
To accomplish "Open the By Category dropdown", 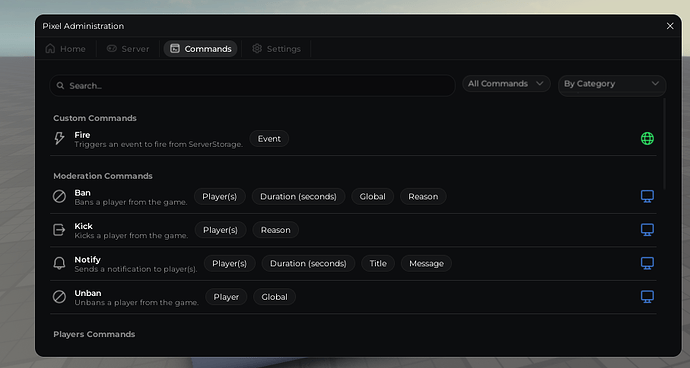I will point(612,85).
